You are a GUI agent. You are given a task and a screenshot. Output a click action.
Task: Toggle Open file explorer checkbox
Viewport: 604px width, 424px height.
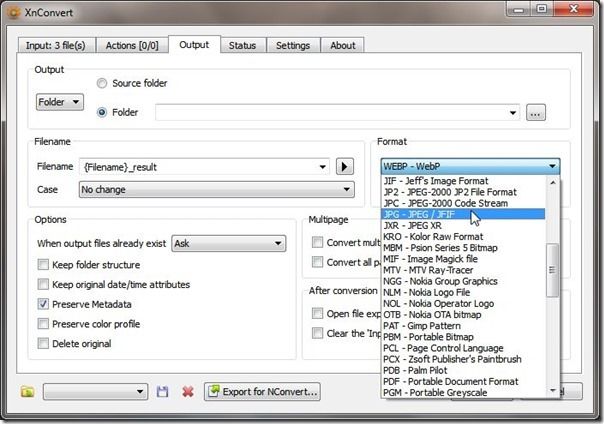point(317,313)
